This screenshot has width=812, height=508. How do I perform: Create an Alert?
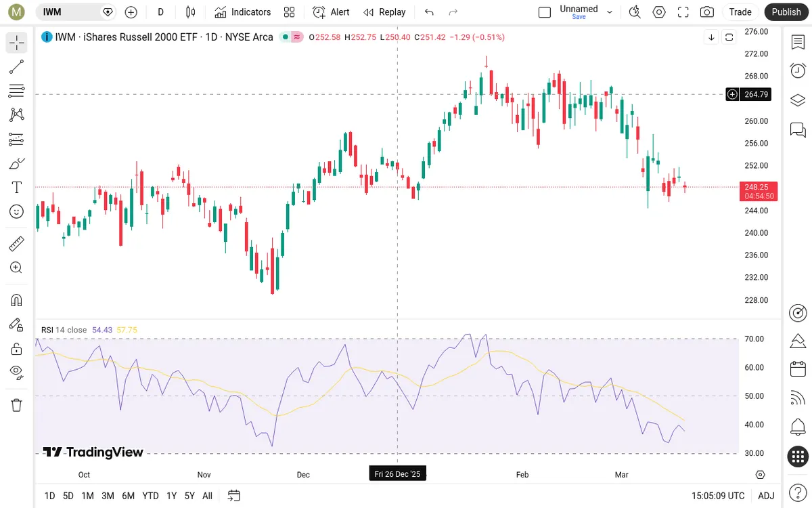(x=331, y=12)
